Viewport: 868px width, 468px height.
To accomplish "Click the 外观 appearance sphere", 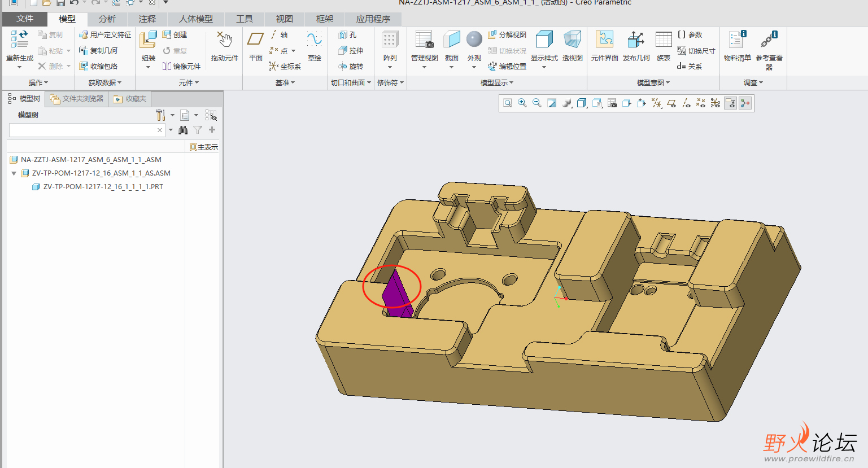I will click(474, 39).
